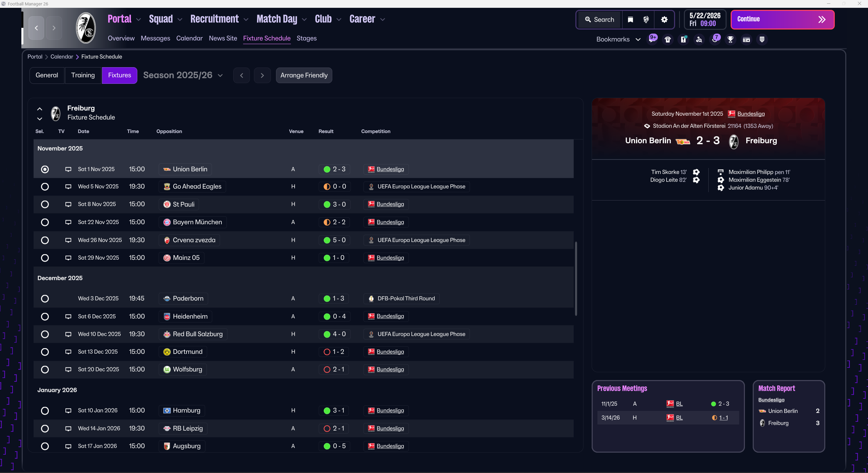Click the shirt squad bookmark icon
The width and height of the screenshot is (868, 473).
pos(668,39)
